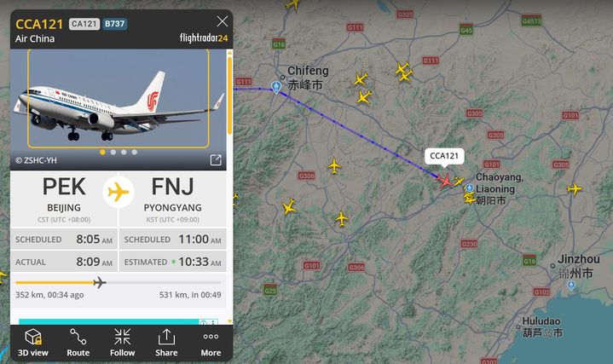Screen dimensions: 613x364
Task: Select the first photo carousel dot
Action: point(102,152)
